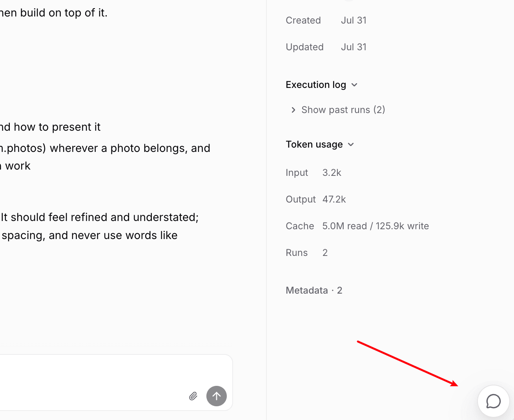
Task: Select the Updated date Jul 31
Action: (x=354, y=47)
